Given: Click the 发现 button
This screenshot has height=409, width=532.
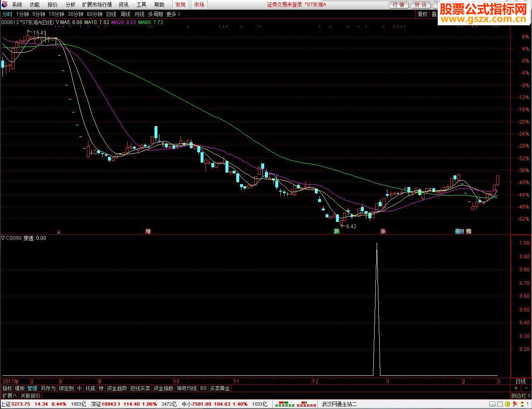Looking at the screenshot, I should [x=180, y=5].
